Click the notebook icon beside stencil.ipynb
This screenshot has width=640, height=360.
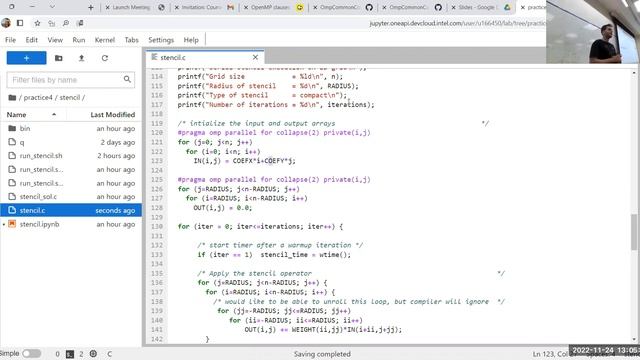pyautogui.click(x=12, y=224)
